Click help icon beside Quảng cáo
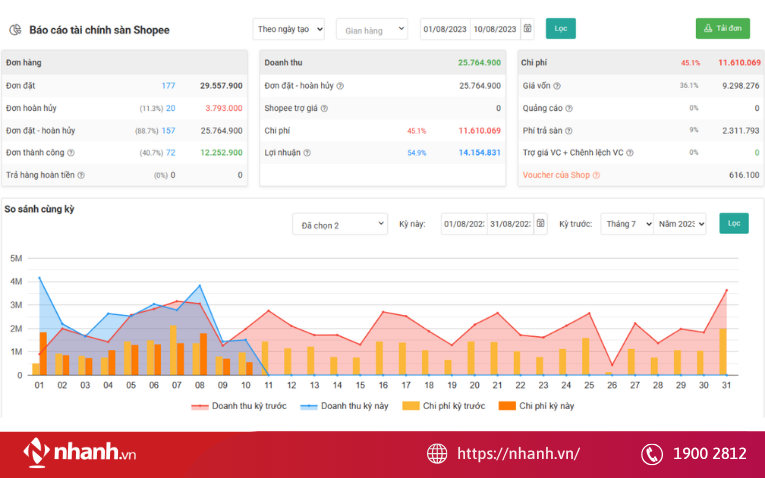The height and width of the screenshot is (478, 765). tap(569, 108)
